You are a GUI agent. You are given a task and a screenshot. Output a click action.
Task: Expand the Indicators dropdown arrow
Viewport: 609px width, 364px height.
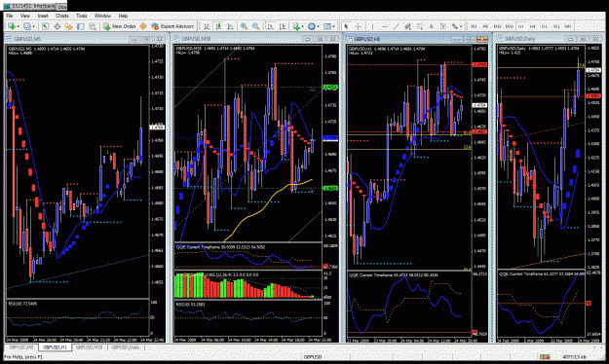point(303,26)
